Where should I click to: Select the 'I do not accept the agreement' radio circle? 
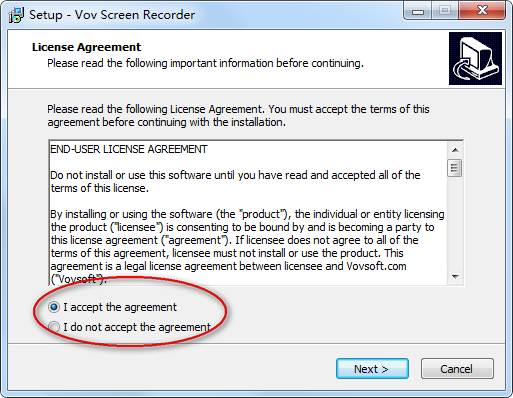54,327
